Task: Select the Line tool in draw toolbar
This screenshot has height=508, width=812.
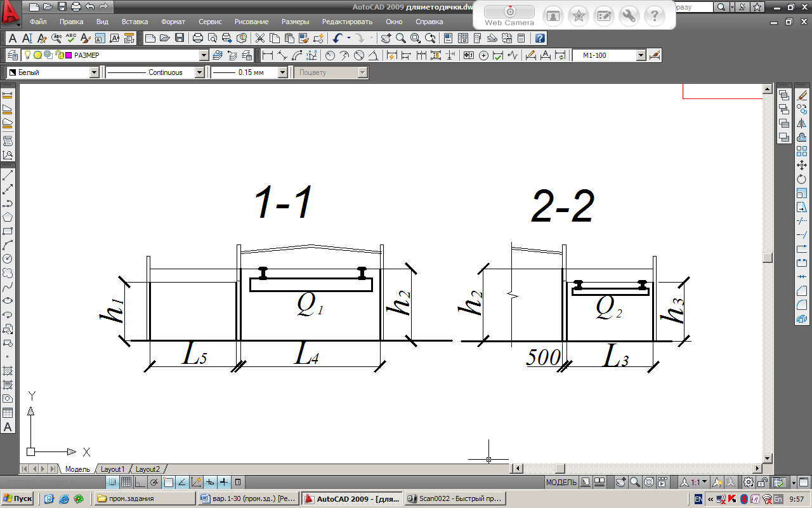Action: [x=8, y=174]
